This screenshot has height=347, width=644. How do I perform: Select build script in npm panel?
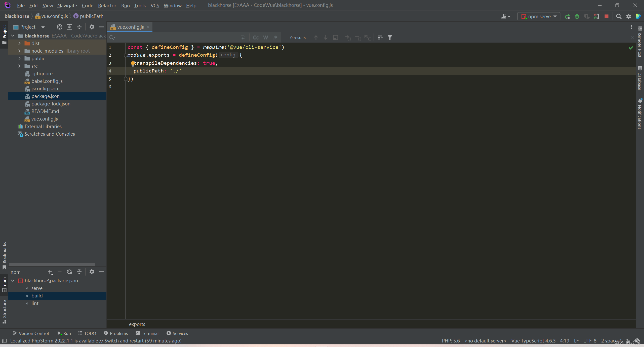coord(37,295)
